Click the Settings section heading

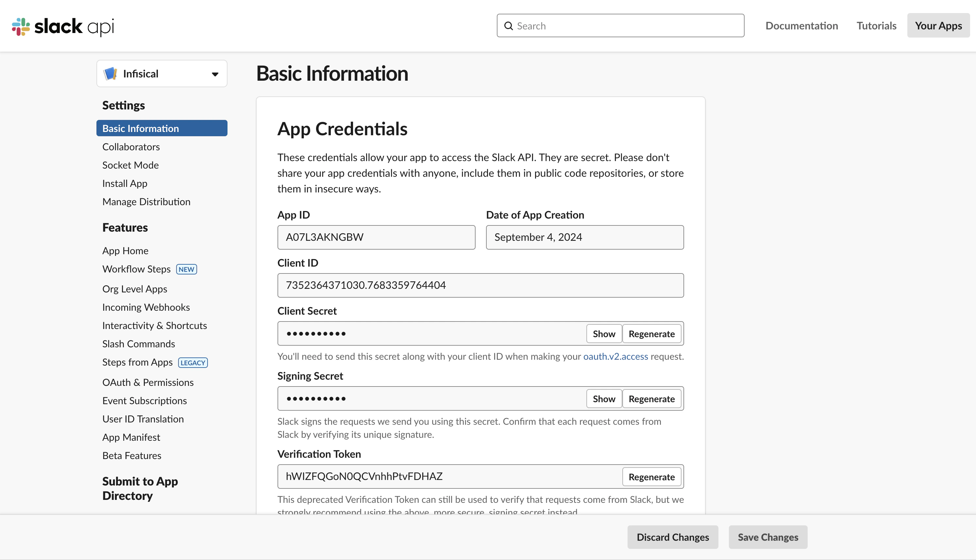(x=124, y=106)
